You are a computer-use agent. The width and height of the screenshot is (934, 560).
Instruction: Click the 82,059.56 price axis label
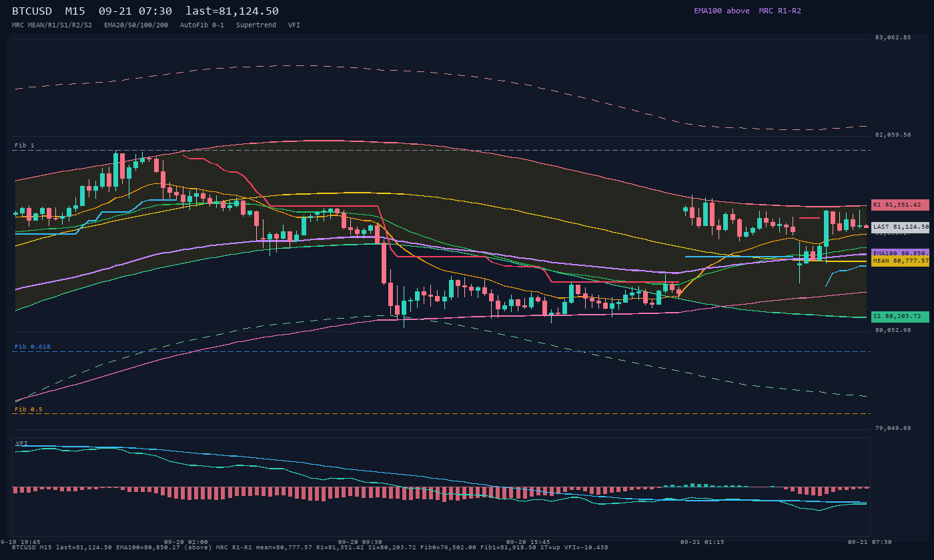click(x=893, y=135)
